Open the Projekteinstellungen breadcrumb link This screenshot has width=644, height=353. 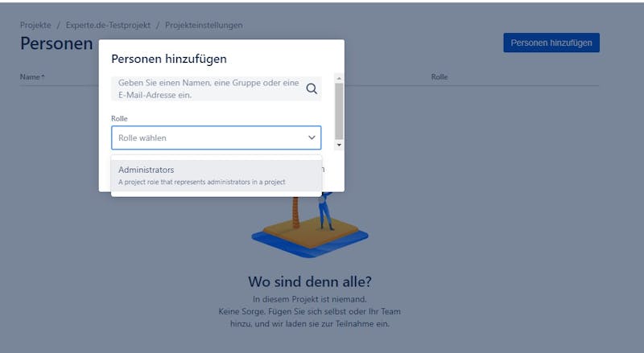[x=204, y=25]
